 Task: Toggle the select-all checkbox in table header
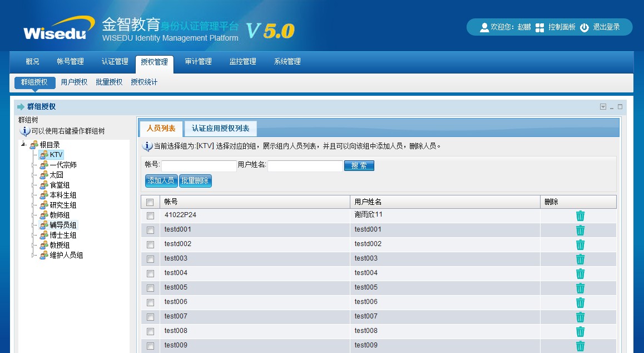click(x=150, y=202)
